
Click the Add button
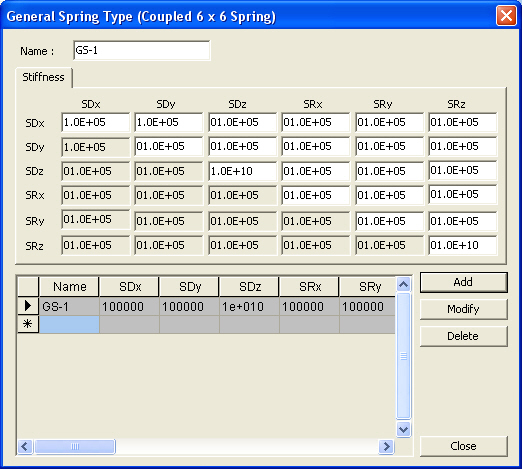(463, 282)
